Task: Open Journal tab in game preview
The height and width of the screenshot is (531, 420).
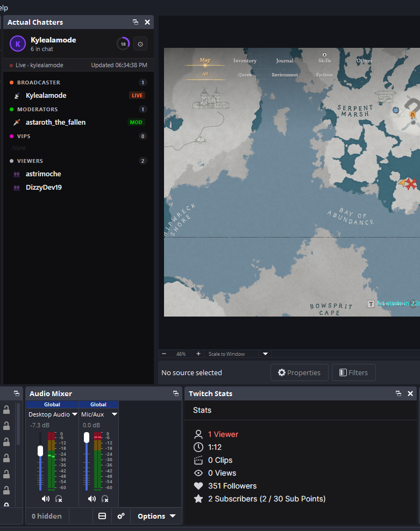Action: click(x=284, y=61)
